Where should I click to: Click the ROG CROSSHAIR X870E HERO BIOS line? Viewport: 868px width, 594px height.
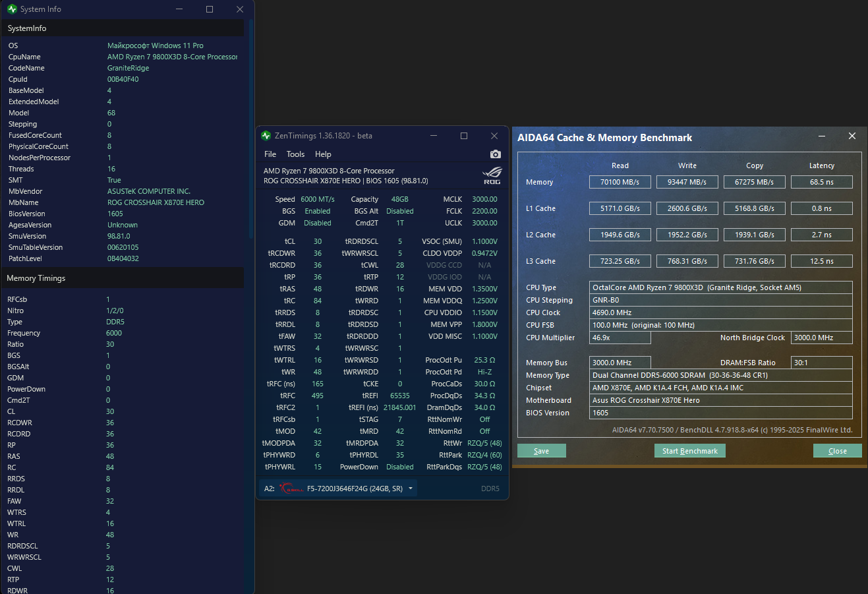click(346, 181)
